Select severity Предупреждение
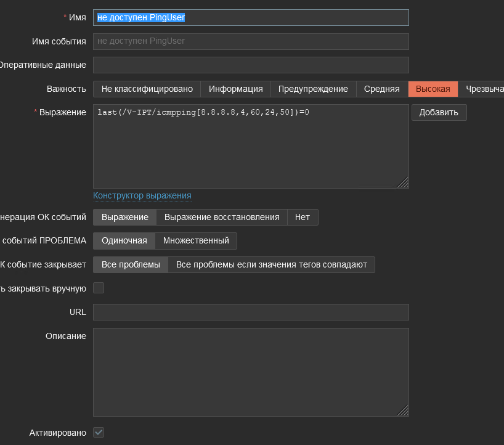This screenshot has width=504, height=445. click(314, 89)
